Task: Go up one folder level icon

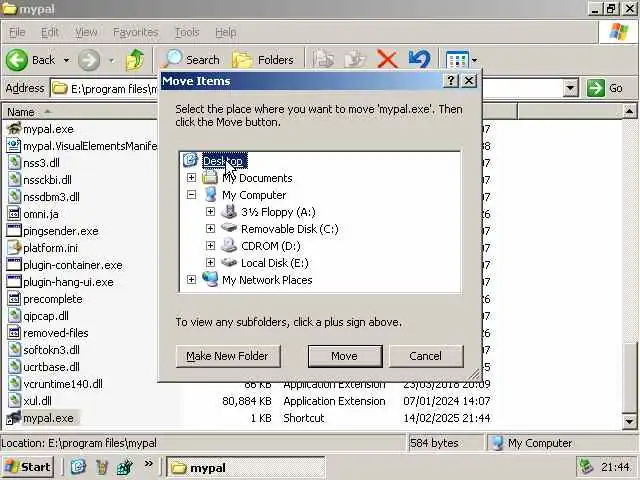Action: click(135, 60)
